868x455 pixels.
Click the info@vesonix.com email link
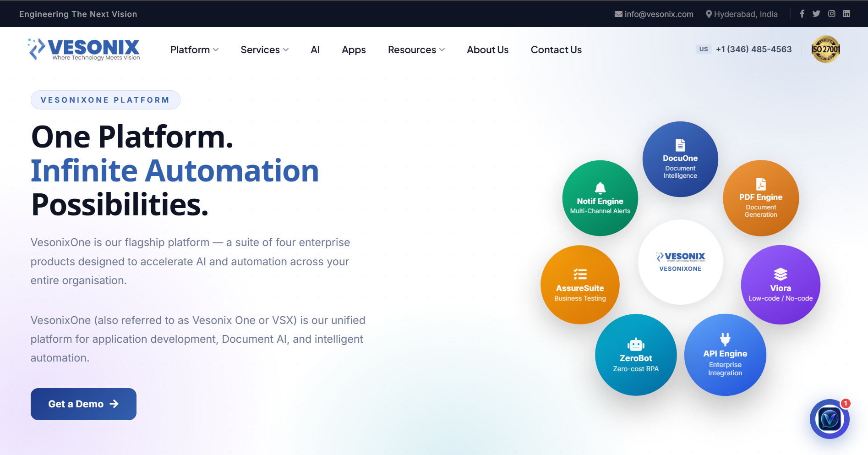659,14
